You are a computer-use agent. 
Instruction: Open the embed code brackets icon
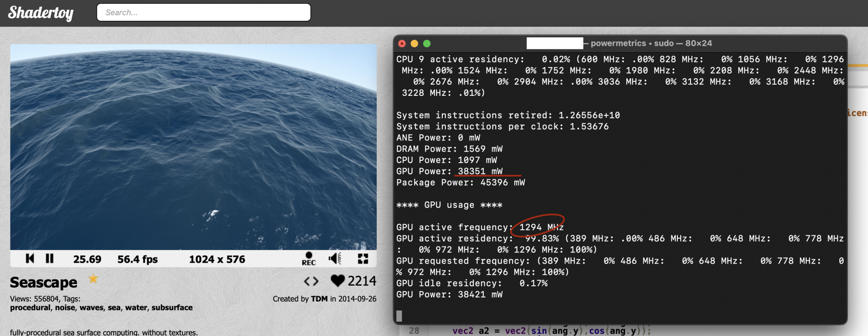[x=311, y=281]
